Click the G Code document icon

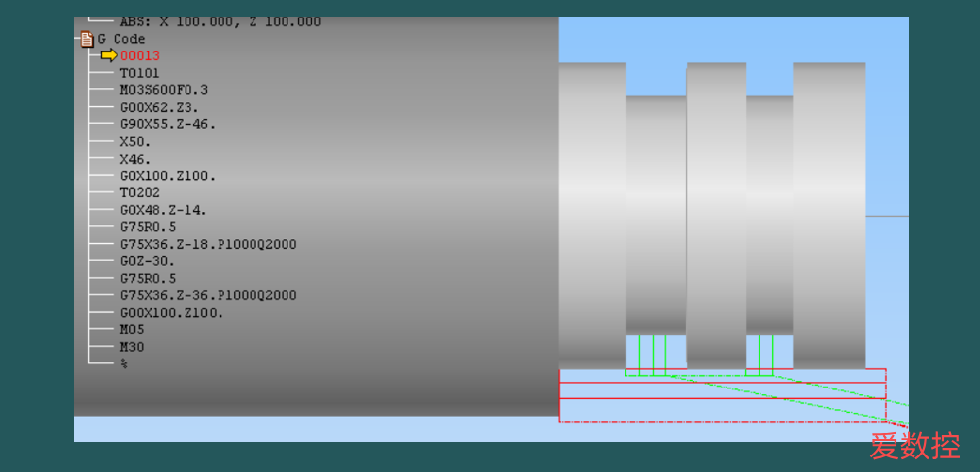click(86, 39)
